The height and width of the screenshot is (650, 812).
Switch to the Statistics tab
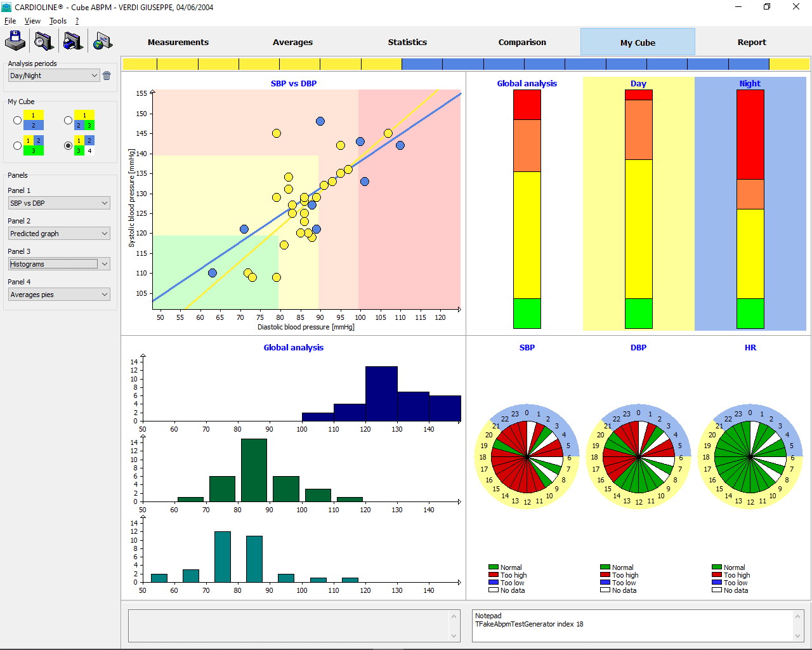click(407, 43)
